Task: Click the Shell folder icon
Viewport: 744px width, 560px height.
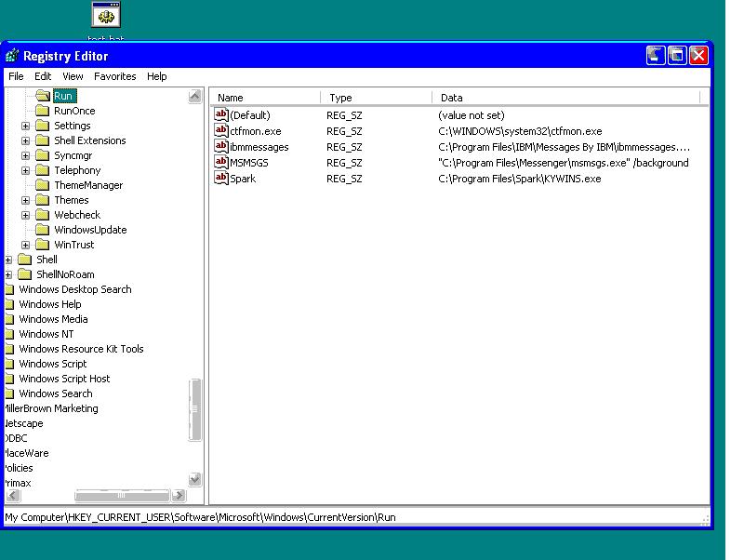Action: coord(25,260)
